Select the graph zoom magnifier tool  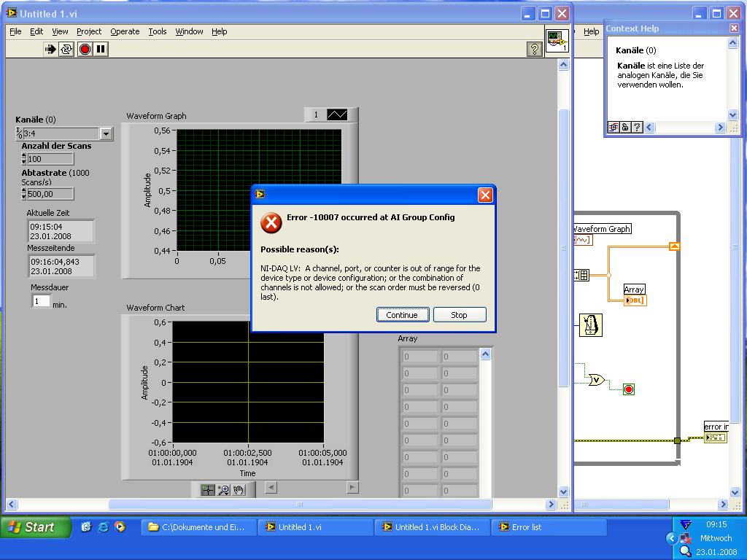223,491
